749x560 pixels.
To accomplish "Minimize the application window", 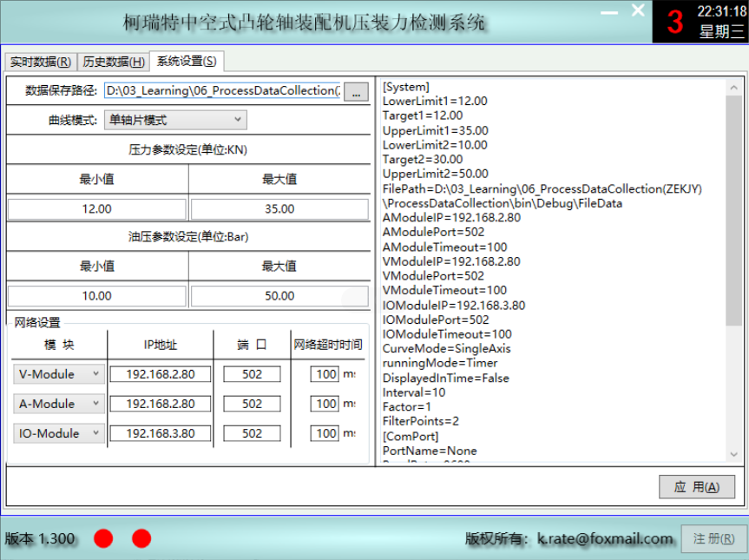I will (x=609, y=12).
